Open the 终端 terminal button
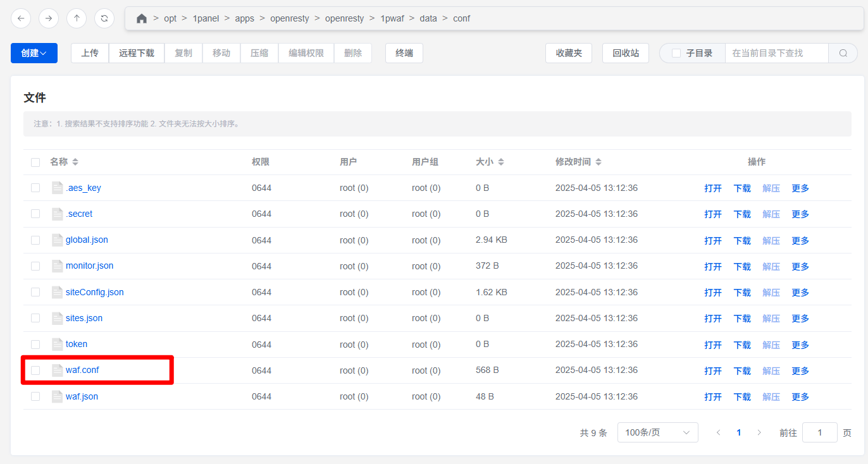Screen dimensions: 868x464 (x=404, y=53)
